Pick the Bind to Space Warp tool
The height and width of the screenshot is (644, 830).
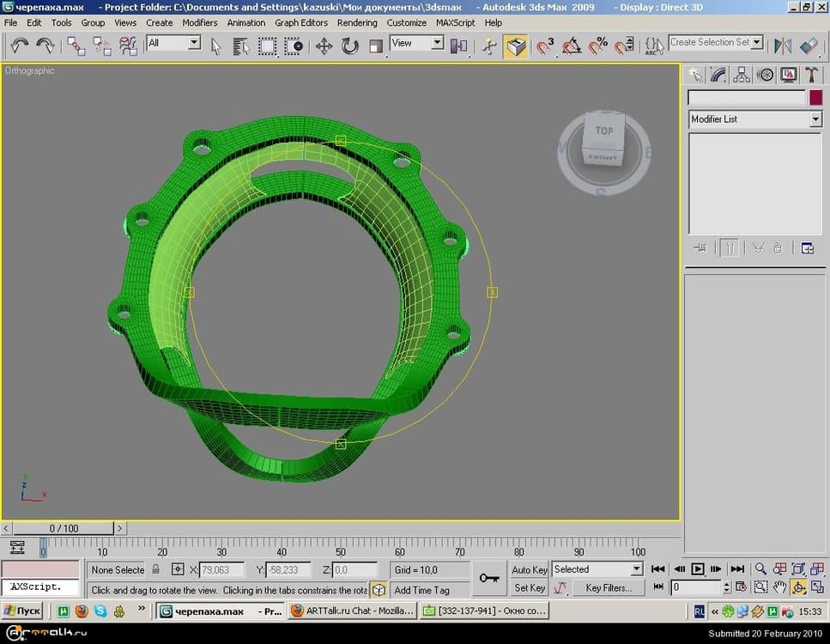tap(128, 46)
